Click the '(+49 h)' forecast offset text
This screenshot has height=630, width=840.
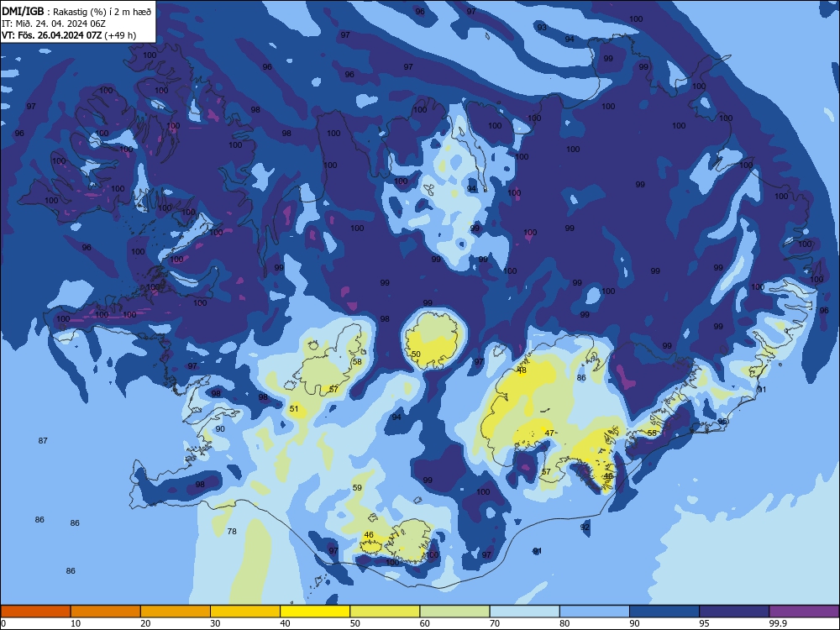[120, 35]
